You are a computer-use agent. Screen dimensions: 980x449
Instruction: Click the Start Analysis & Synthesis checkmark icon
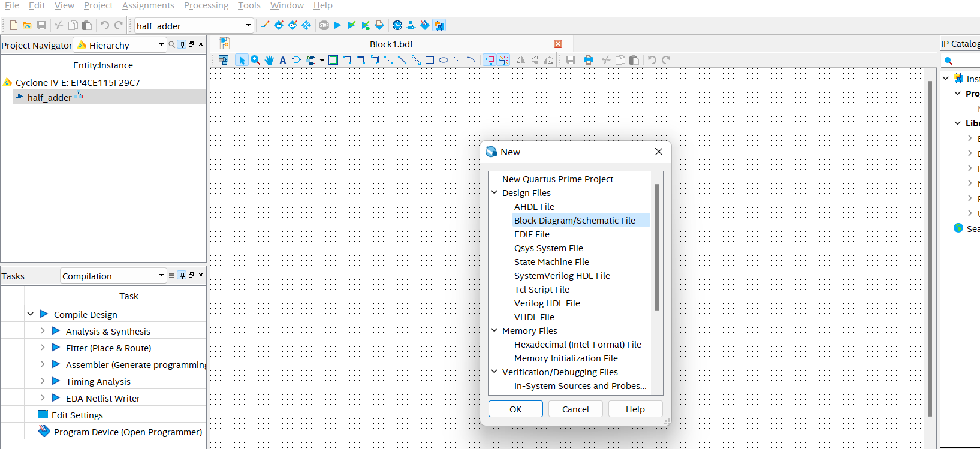352,25
